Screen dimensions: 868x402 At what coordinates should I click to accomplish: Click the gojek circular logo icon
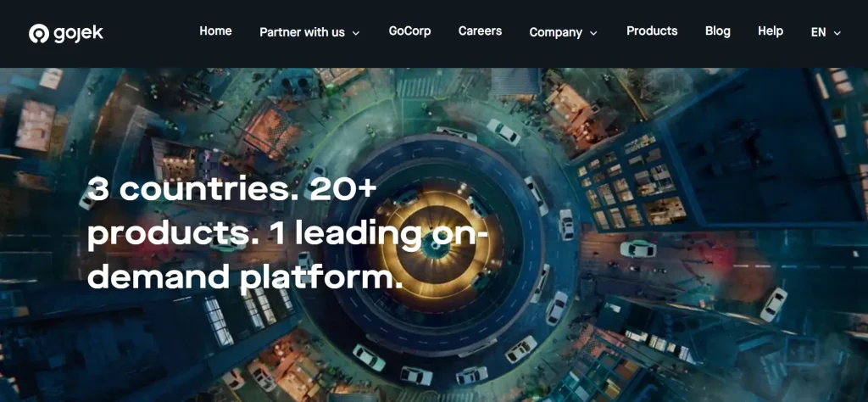[x=39, y=34]
